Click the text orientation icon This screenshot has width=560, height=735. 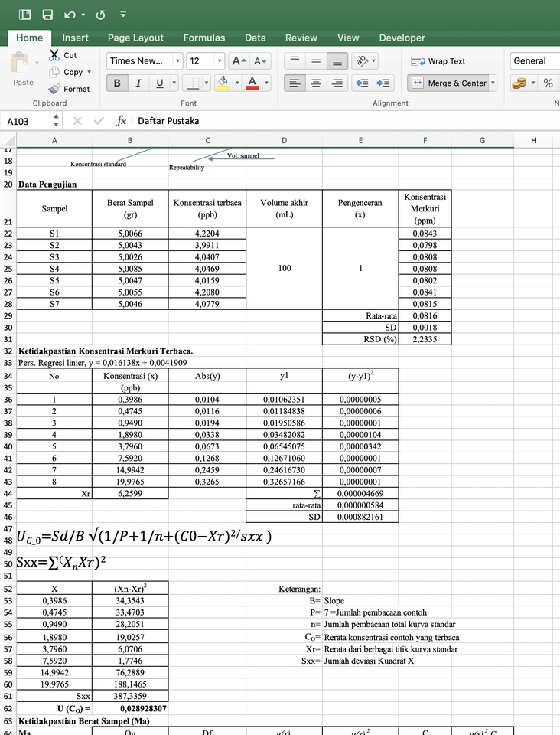[361, 61]
